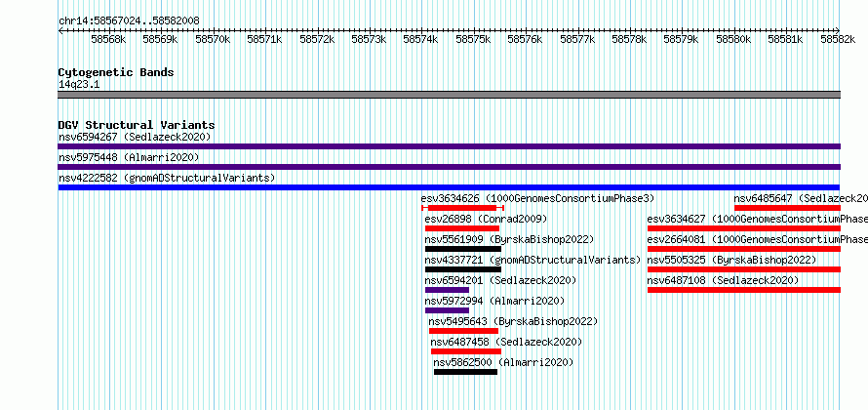This screenshot has width=868, height=410.
Task: Click the red bar under nsv5505325
Action: [744, 269]
